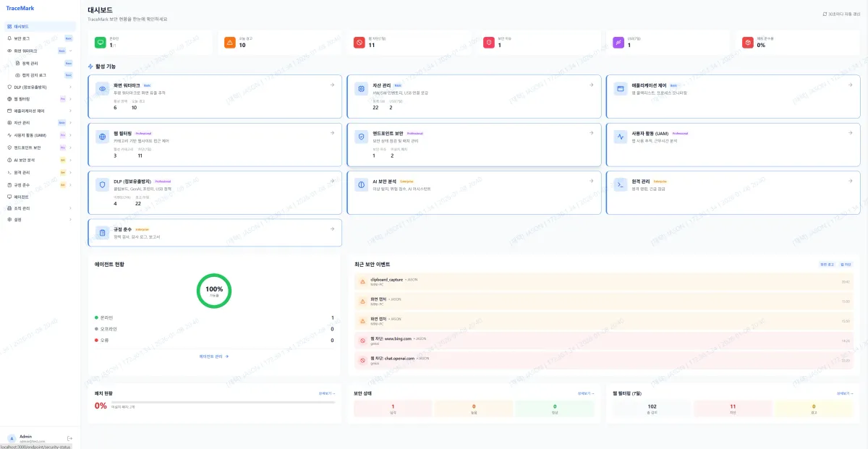The width and height of the screenshot is (868, 449).
Task: Click the logout icon next to Admin
Action: point(70,438)
